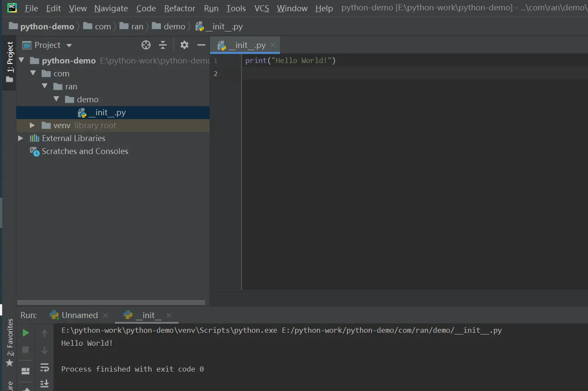
Task: Select External Libraries in the tree
Action: pyautogui.click(x=113, y=138)
